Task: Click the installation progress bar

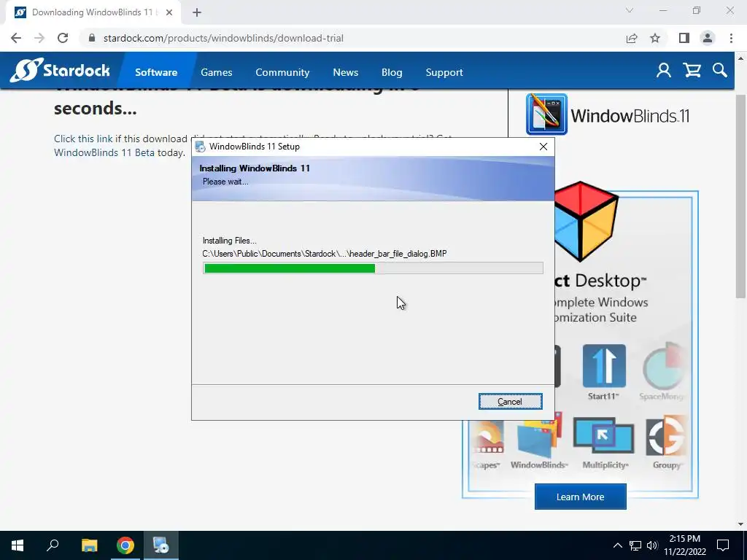Action: click(373, 268)
